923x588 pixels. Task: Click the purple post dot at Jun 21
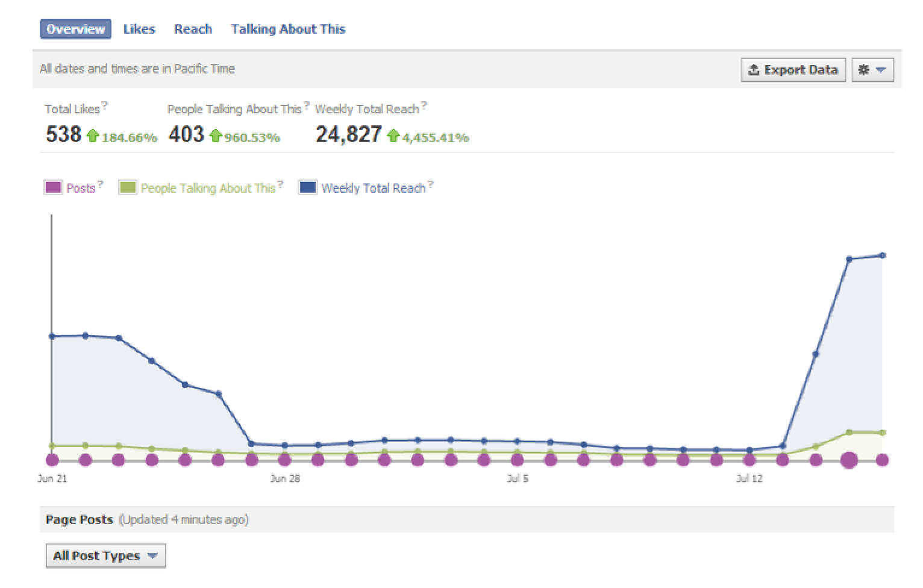52,460
